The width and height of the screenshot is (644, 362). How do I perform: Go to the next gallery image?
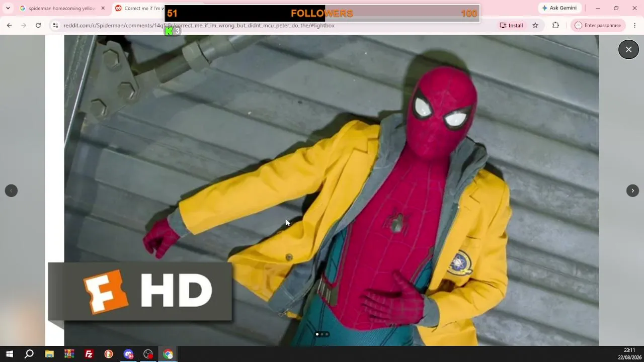coord(632,191)
